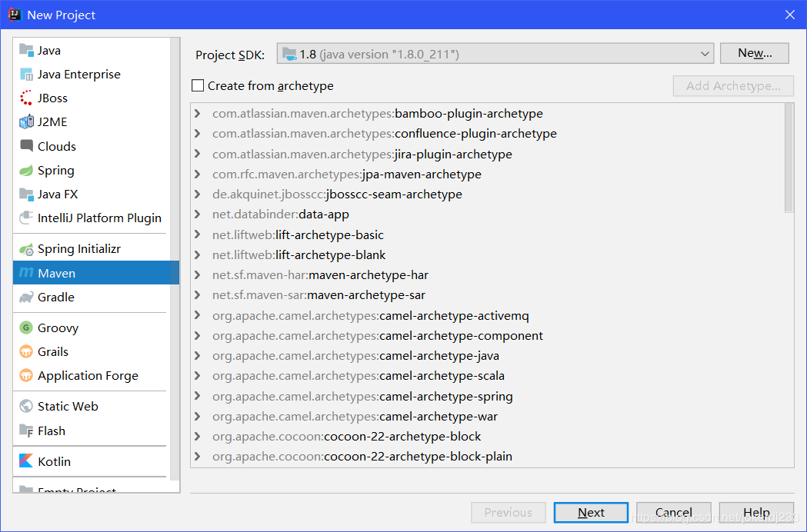This screenshot has width=807, height=532.
Task: Expand net.databinder data-app entry
Action: [x=198, y=214]
